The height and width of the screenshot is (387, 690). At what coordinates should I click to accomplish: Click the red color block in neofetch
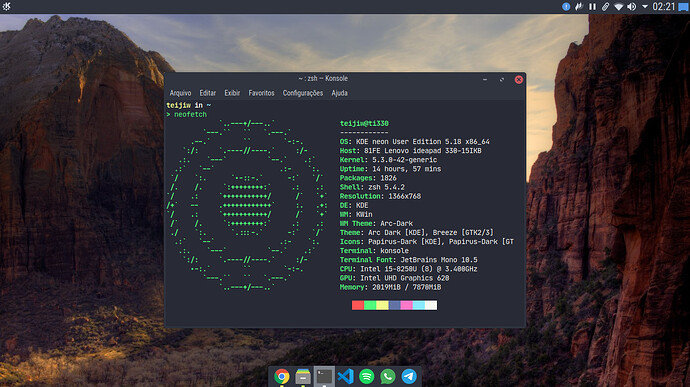tap(358, 305)
